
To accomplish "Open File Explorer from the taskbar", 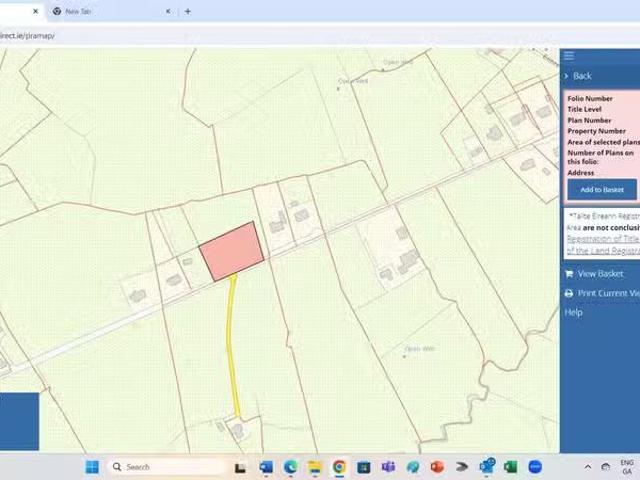I will (314, 466).
